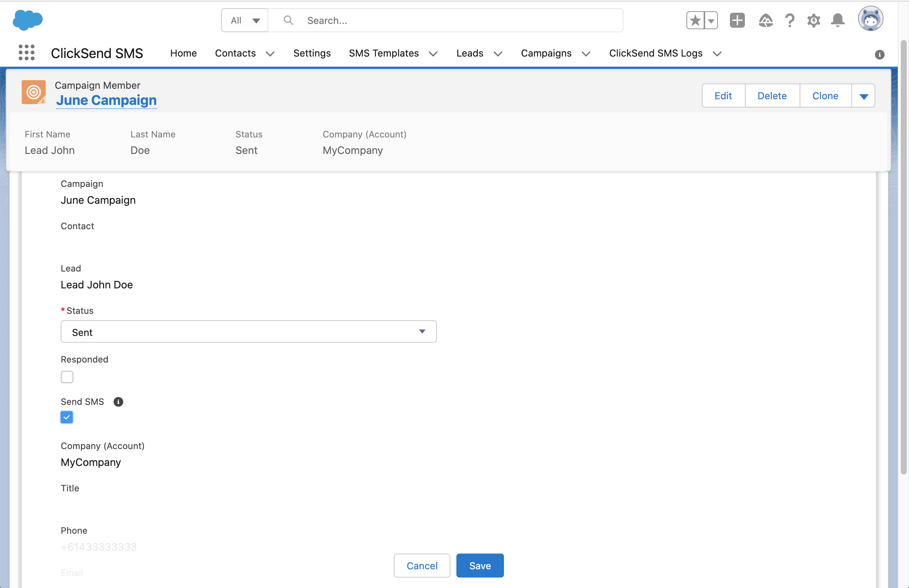Open global actions plus icon
The image size is (909, 588).
(737, 20)
